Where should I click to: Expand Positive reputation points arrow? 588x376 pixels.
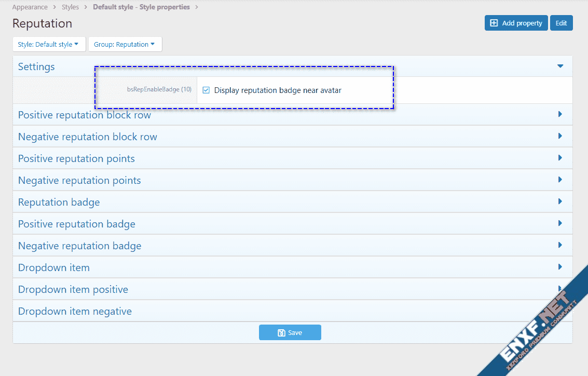(x=560, y=157)
